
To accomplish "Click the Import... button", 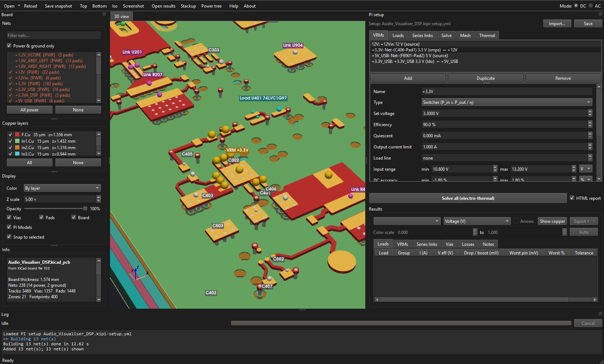I will pyautogui.click(x=557, y=23).
